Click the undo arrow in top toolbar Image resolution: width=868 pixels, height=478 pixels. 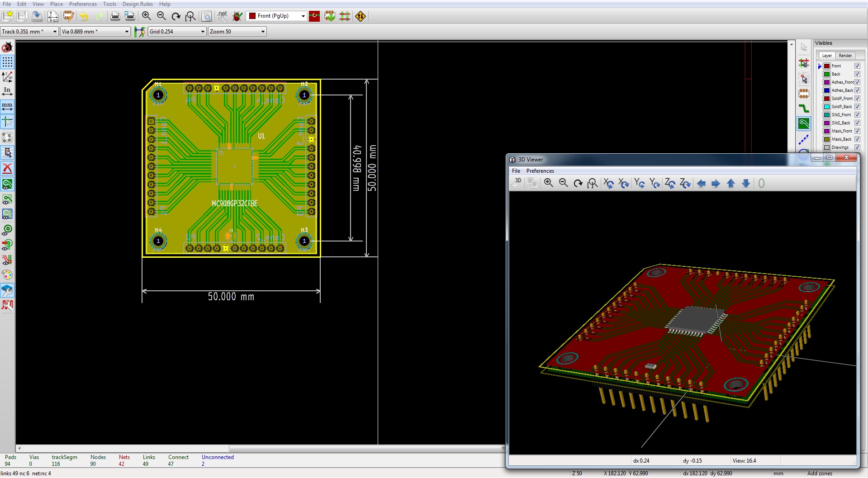click(x=84, y=16)
